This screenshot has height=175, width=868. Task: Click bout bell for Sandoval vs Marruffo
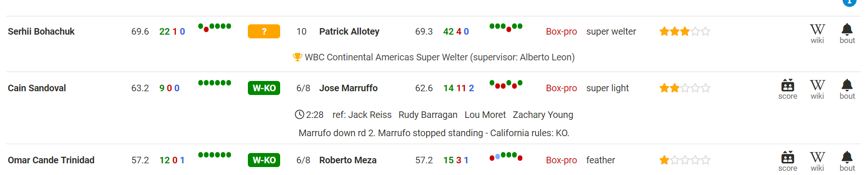pyautogui.click(x=847, y=89)
